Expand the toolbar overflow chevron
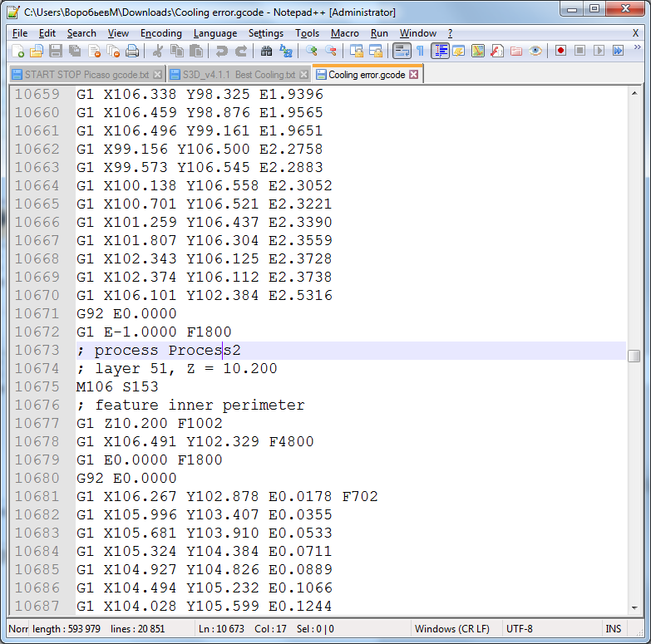651x644 pixels. click(638, 47)
